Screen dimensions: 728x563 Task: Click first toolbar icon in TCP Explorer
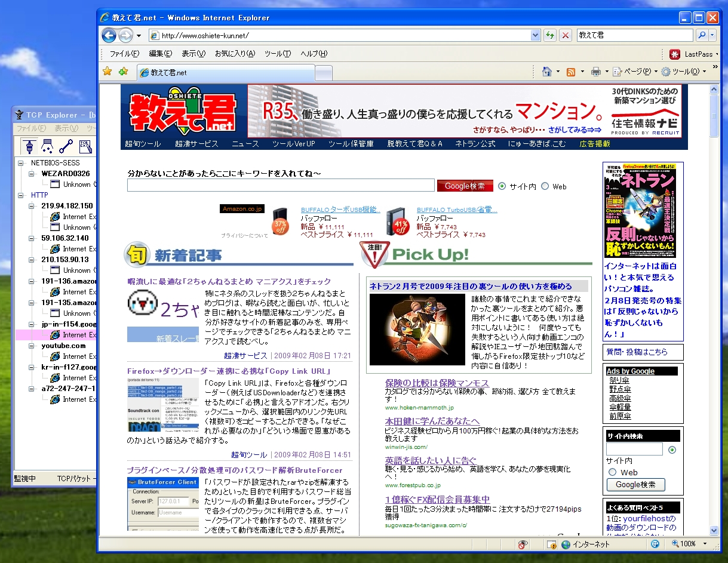[29, 146]
